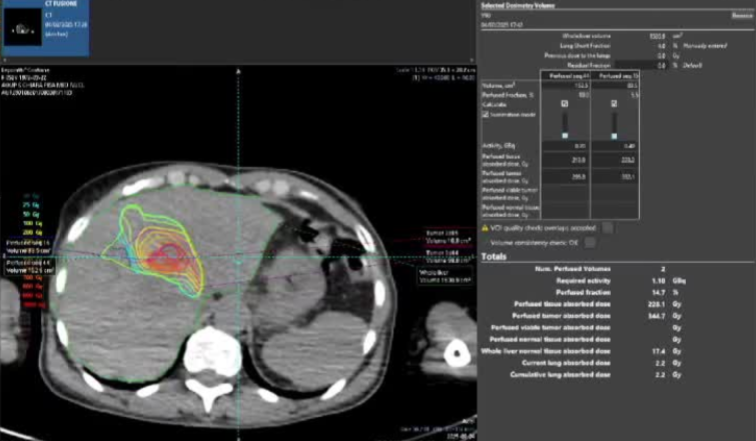Click the Residual Fraction input field
Viewport: 756px width, 441px height.
coord(659,64)
